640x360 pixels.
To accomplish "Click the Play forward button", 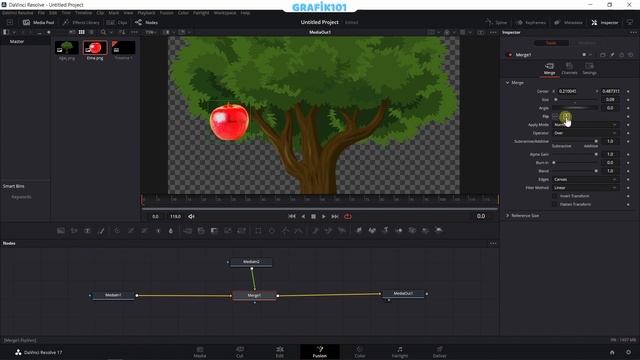I will [x=324, y=216].
